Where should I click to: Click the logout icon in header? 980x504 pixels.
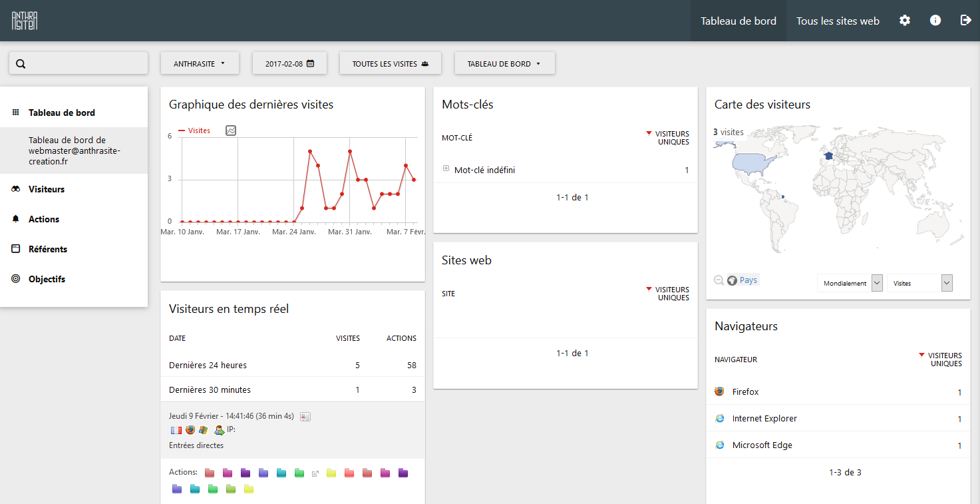pos(966,21)
